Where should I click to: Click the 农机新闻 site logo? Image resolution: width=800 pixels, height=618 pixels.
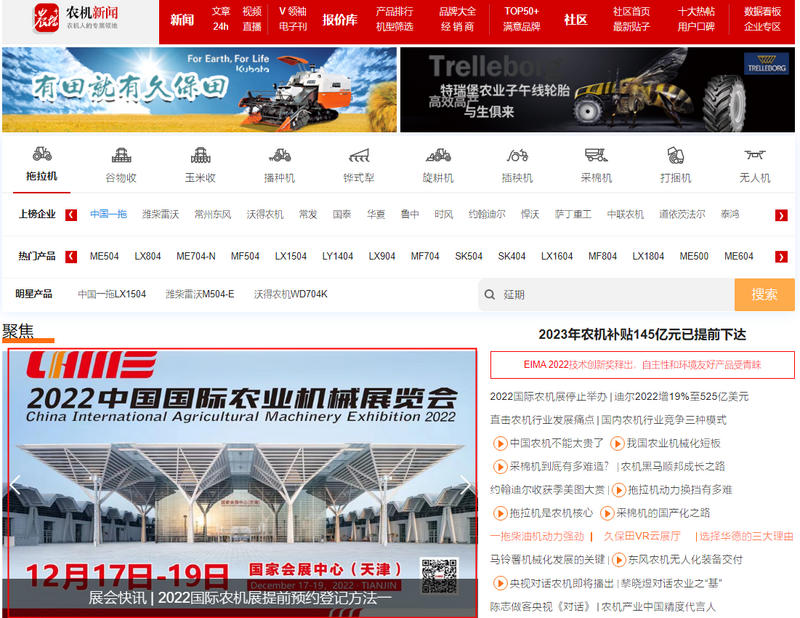76,18
